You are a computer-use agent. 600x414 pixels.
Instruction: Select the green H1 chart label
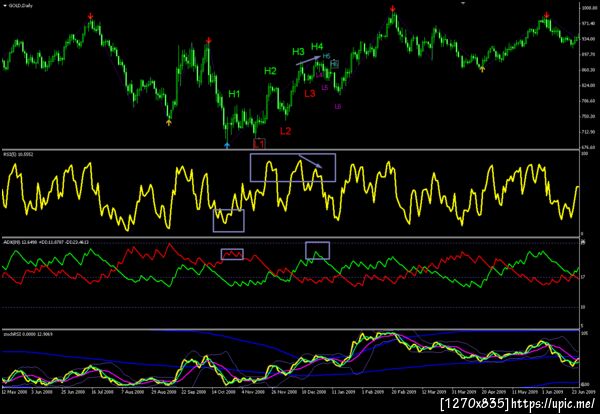[x=234, y=94]
